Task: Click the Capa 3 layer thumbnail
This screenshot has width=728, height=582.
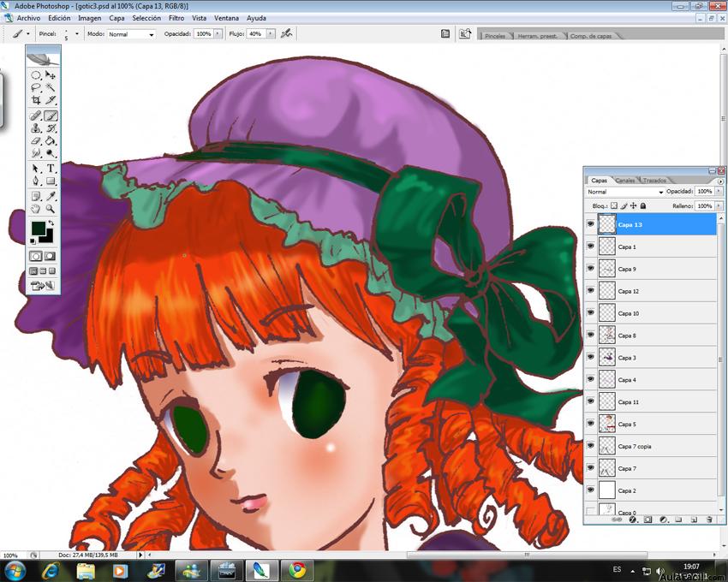Action: point(607,358)
